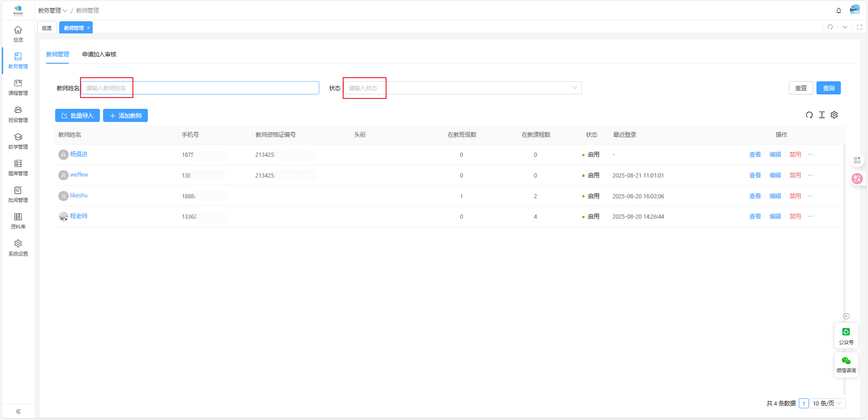Image resolution: width=868 pixels, height=420 pixels.
Task: Disable teacher likeshu via 禁用
Action: pyautogui.click(x=795, y=196)
